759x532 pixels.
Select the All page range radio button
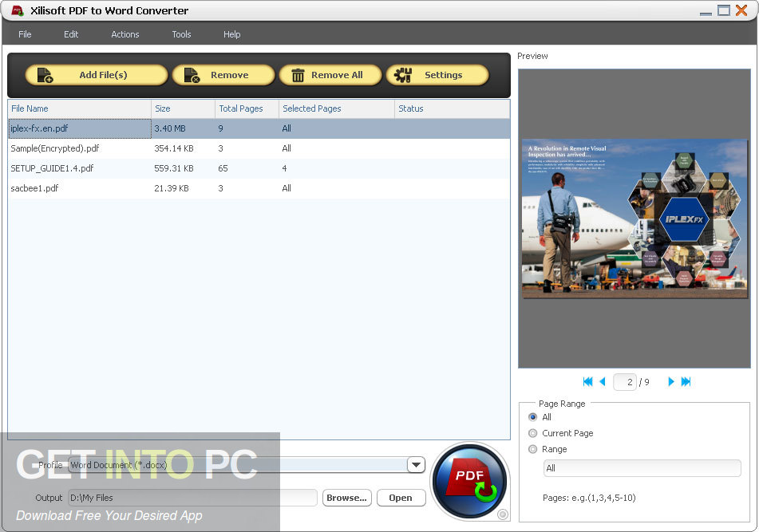(x=533, y=417)
